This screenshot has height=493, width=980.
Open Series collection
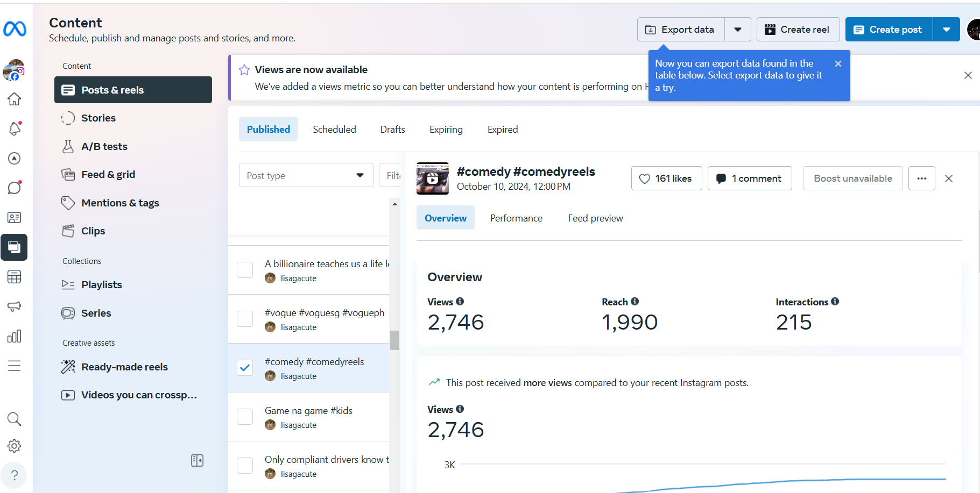coord(133,313)
